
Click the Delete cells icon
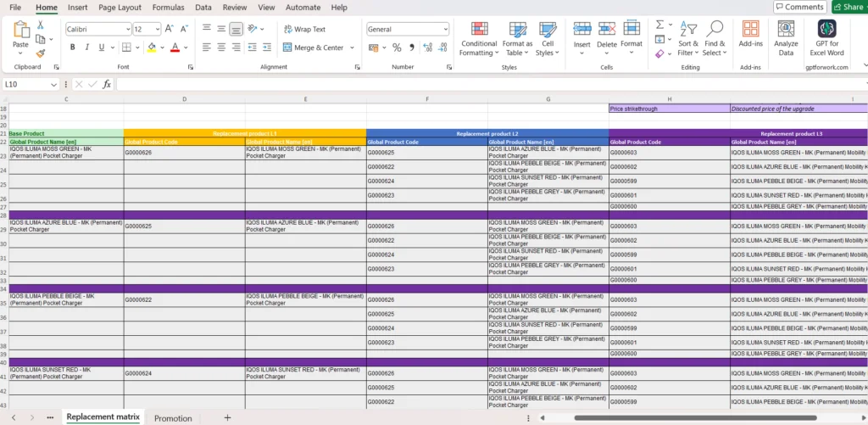click(x=607, y=28)
